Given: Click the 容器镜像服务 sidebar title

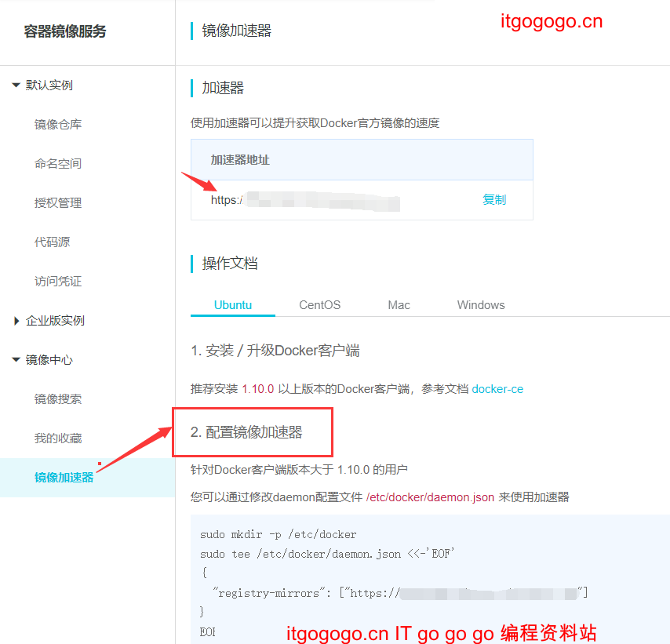Looking at the screenshot, I should coord(65,31).
